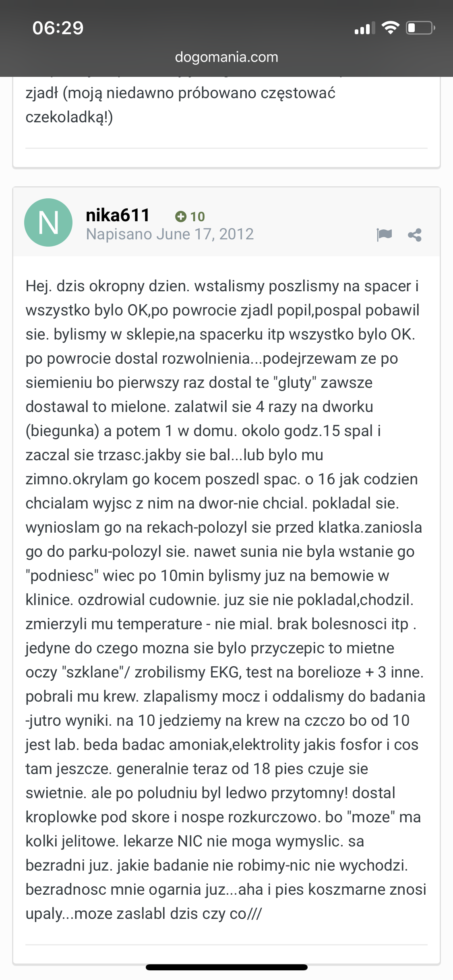Tap the Wi-Fi status icon
Image resolution: width=453 pixels, height=980 pixels.
coord(390,28)
